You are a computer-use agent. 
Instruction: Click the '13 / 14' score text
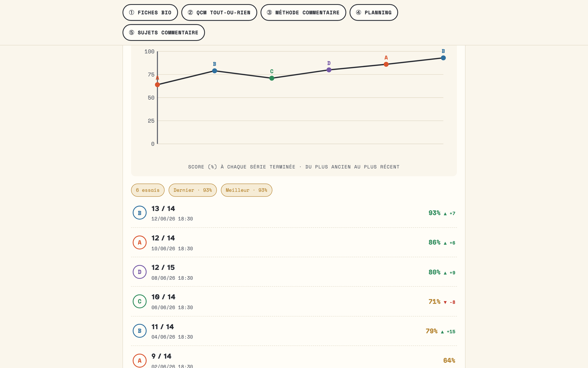pos(163,209)
